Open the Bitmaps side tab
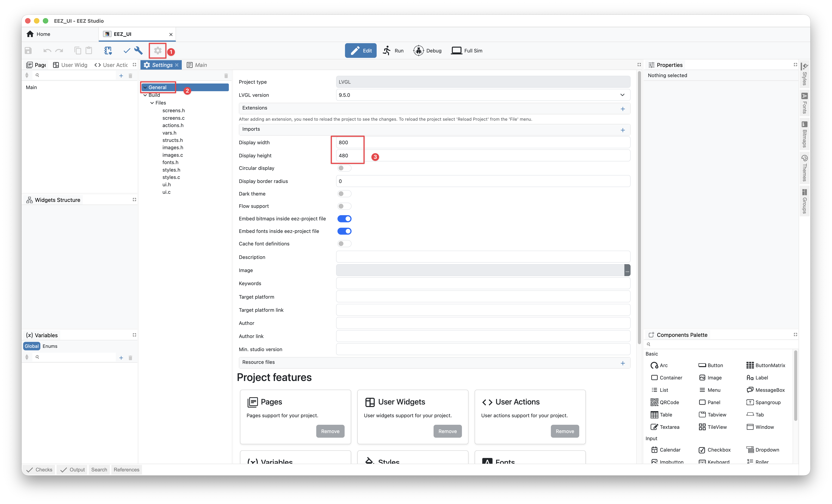This screenshot has height=504, width=832. (804, 134)
